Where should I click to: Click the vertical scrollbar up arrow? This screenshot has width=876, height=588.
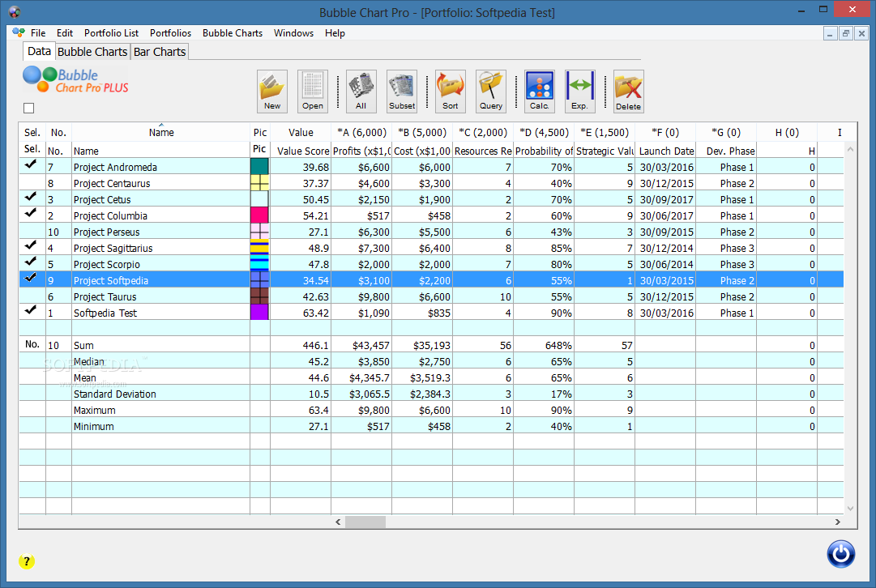tap(850, 149)
